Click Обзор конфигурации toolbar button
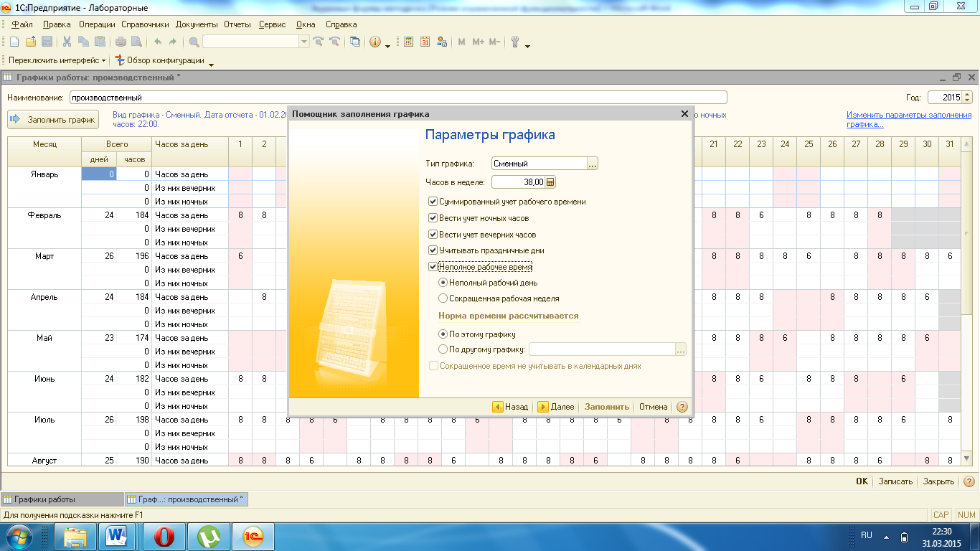Image resolution: width=980 pixels, height=551 pixels. pyautogui.click(x=159, y=61)
